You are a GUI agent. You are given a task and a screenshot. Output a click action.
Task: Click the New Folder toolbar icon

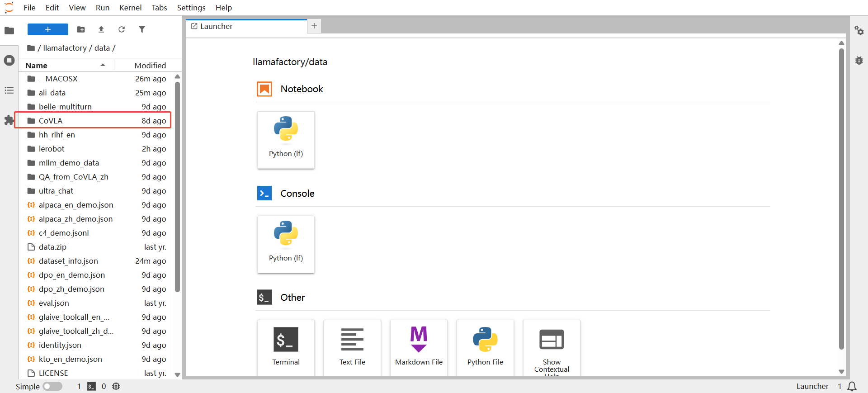81,29
